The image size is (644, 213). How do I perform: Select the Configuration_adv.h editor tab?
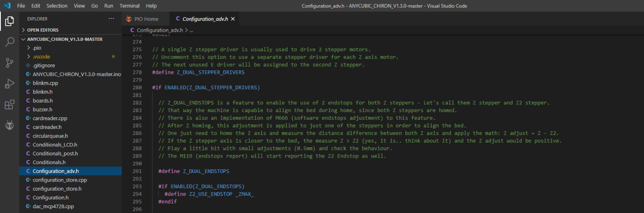(205, 19)
